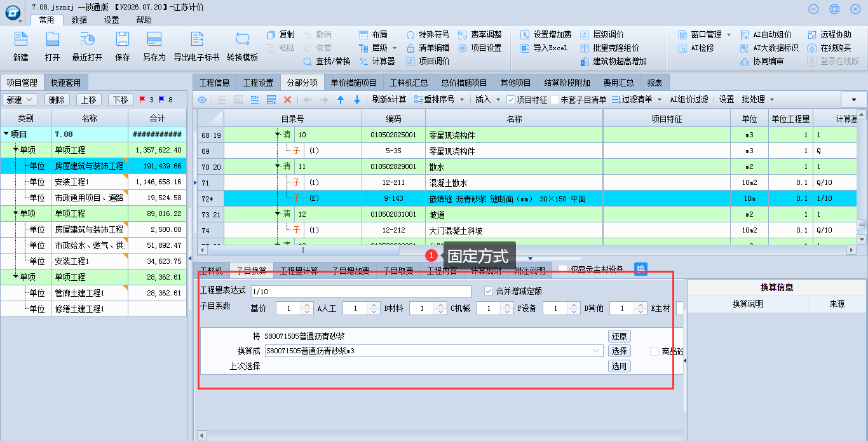Viewport: 868px width, 441px height.
Task: Click the 复制 copy icon
Action: tap(271, 34)
